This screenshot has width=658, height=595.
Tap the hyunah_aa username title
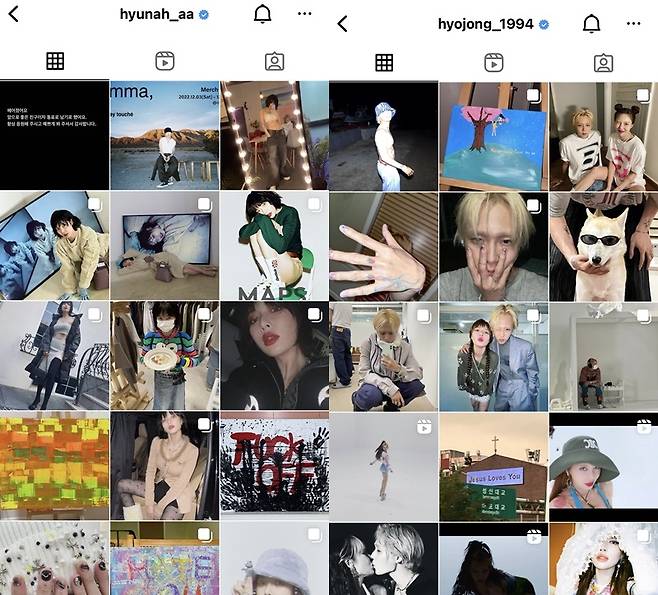157,15
